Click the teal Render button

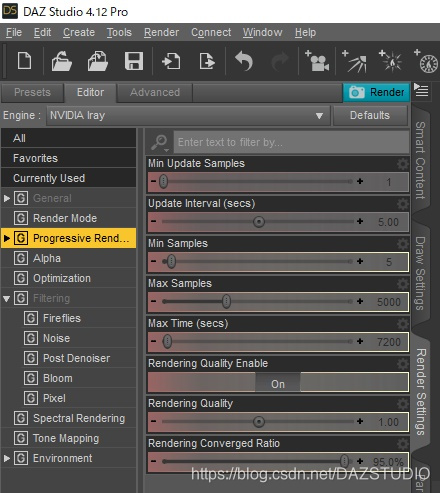(377, 92)
